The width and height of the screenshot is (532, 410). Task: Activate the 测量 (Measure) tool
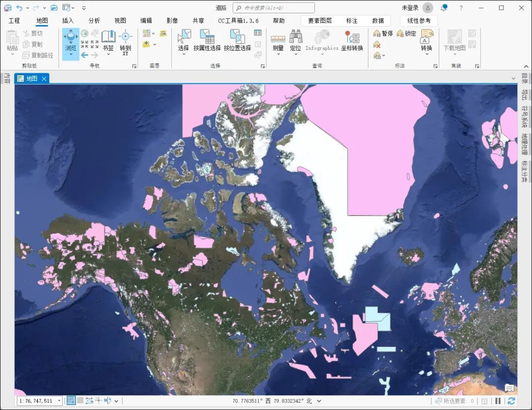[278, 39]
